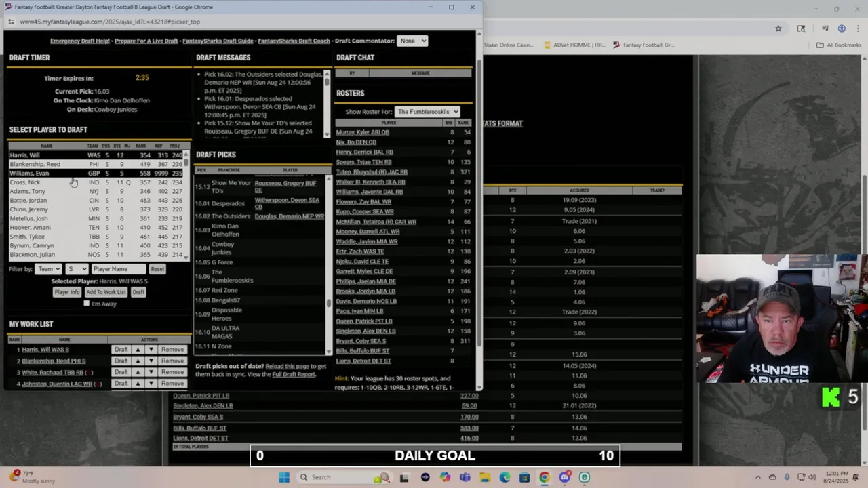868x488 pixels.
Task: Bookmark page with the star icon
Action: (x=778, y=28)
